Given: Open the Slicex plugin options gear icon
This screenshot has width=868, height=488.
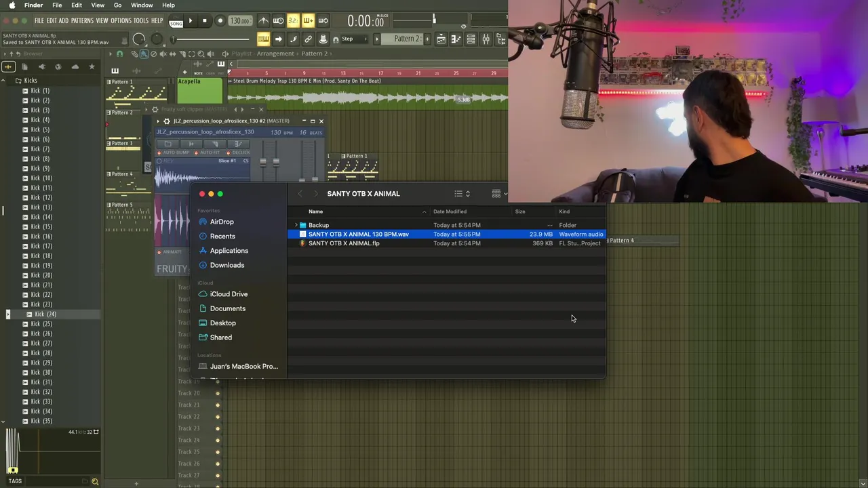Looking at the screenshot, I should (x=167, y=121).
